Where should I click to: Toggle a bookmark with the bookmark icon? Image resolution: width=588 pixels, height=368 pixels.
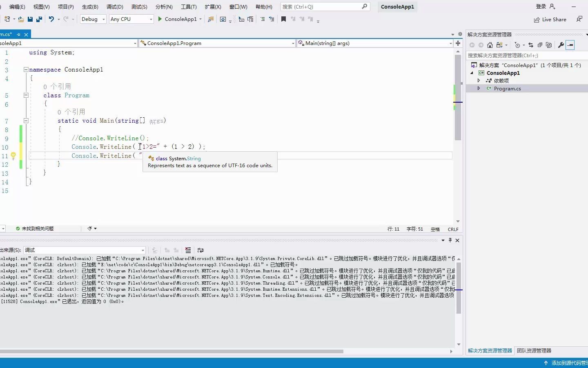(x=283, y=19)
